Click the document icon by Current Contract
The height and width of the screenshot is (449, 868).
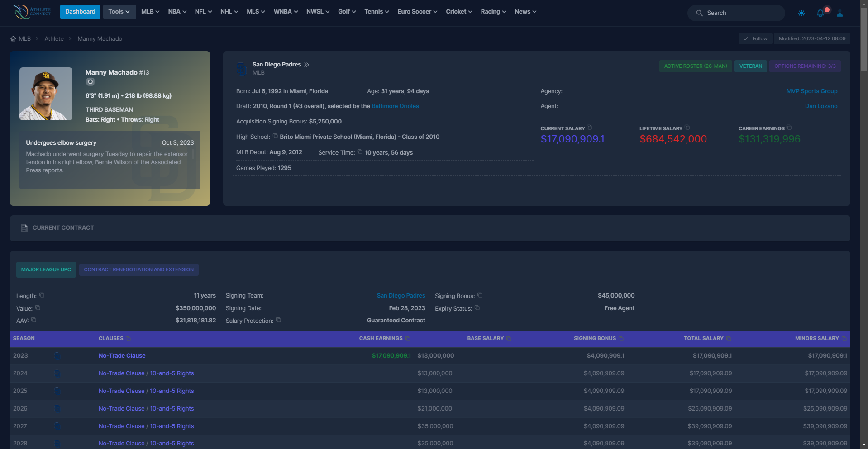tap(24, 228)
